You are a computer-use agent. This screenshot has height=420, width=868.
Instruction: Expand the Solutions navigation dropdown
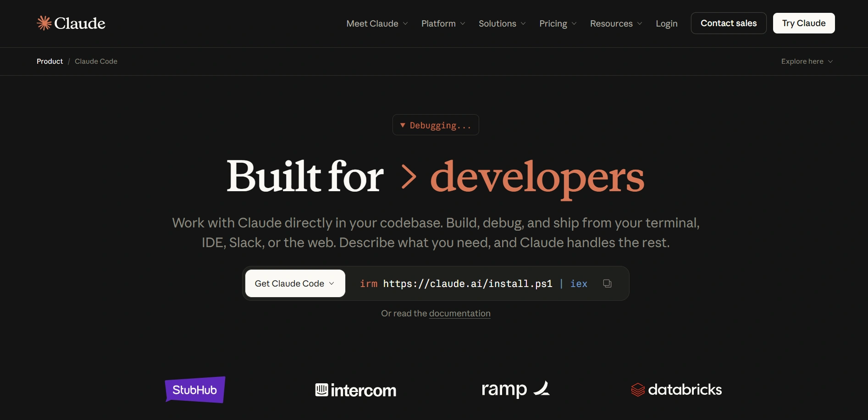(502, 23)
